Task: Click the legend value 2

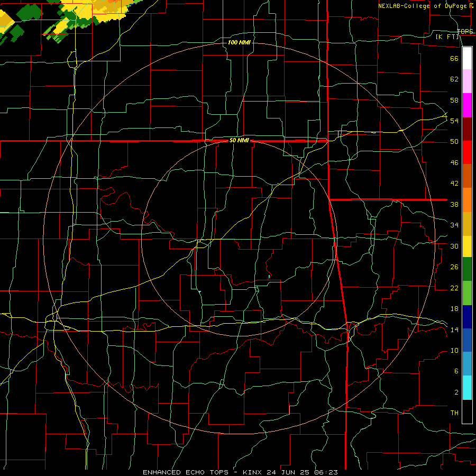Action: [456, 392]
